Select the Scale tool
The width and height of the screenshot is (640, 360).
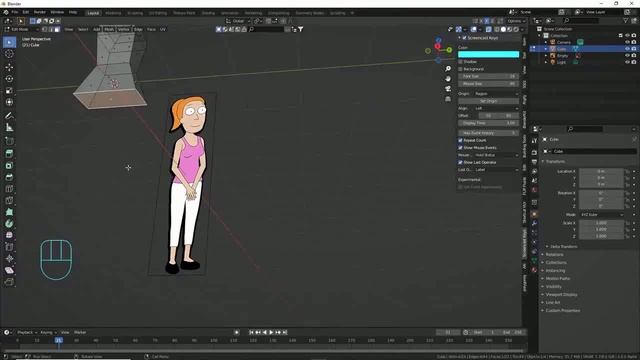point(9,91)
